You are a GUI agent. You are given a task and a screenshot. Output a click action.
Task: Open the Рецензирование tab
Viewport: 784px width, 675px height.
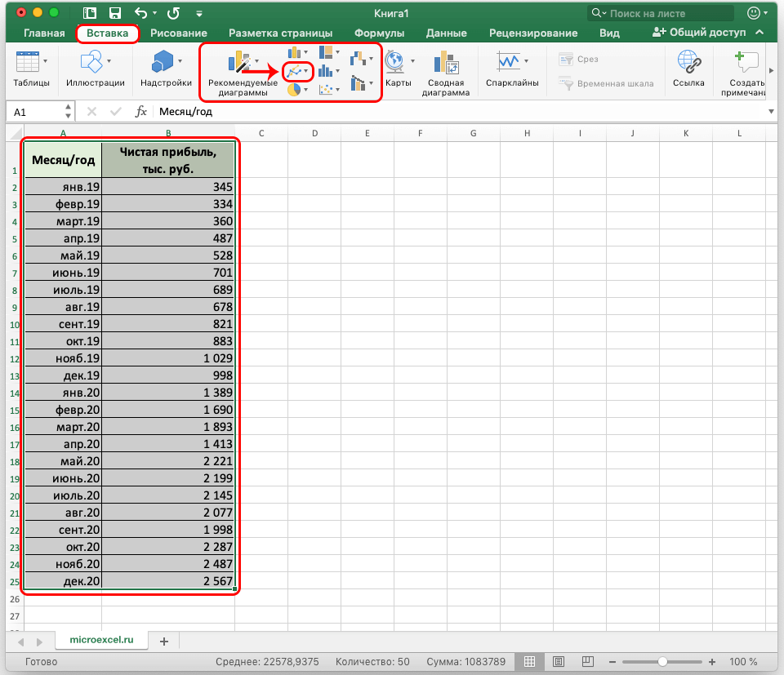coord(533,33)
